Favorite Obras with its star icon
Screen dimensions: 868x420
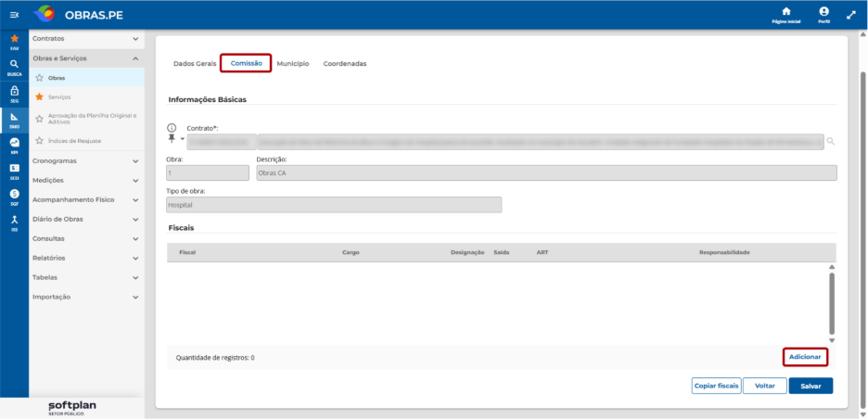[x=39, y=78]
